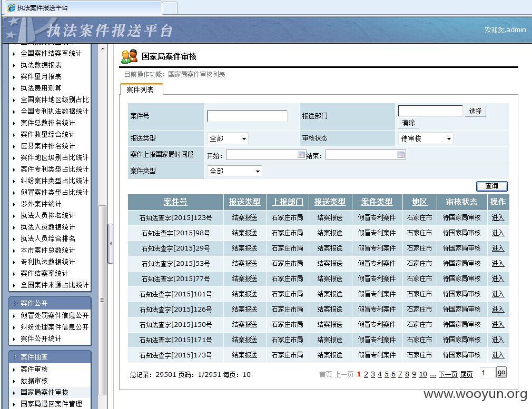Open 案件公开统计 in sidebar
The width and height of the screenshot is (532, 409).
41,338
